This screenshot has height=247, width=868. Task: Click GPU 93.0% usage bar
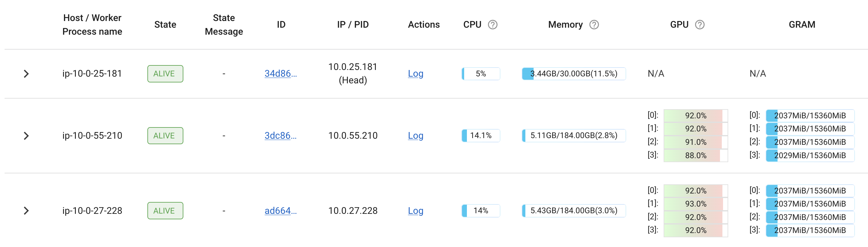pos(696,204)
